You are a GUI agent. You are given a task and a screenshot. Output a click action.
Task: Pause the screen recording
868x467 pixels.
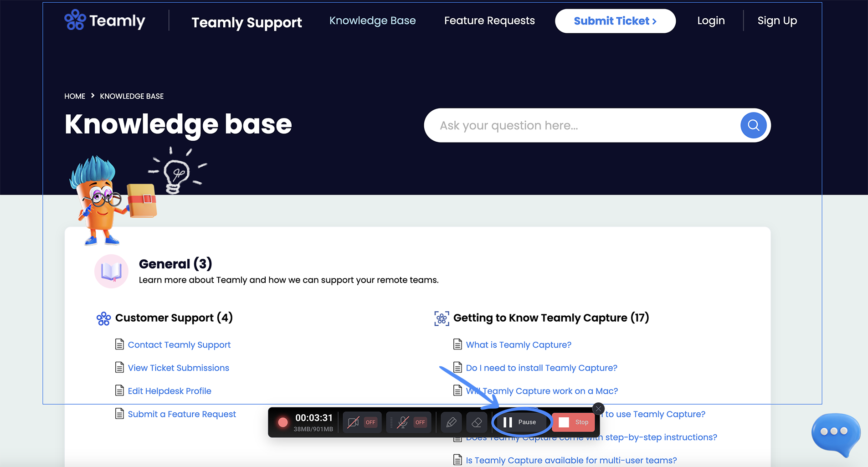pyautogui.click(x=521, y=422)
